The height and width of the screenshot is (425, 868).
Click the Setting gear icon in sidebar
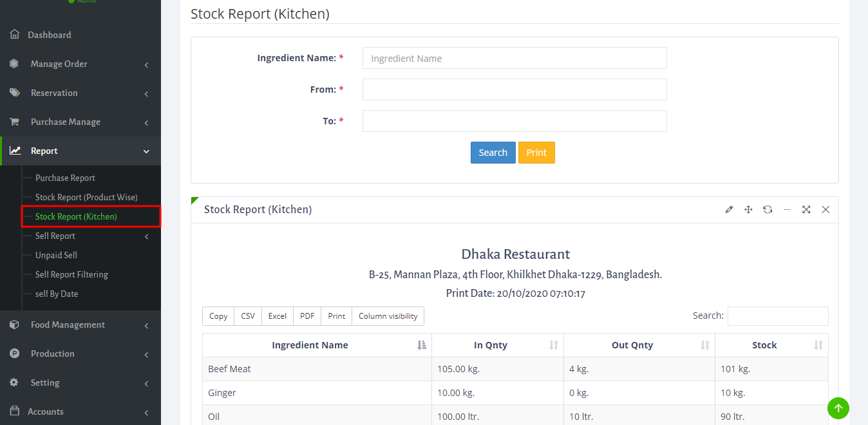click(14, 382)
